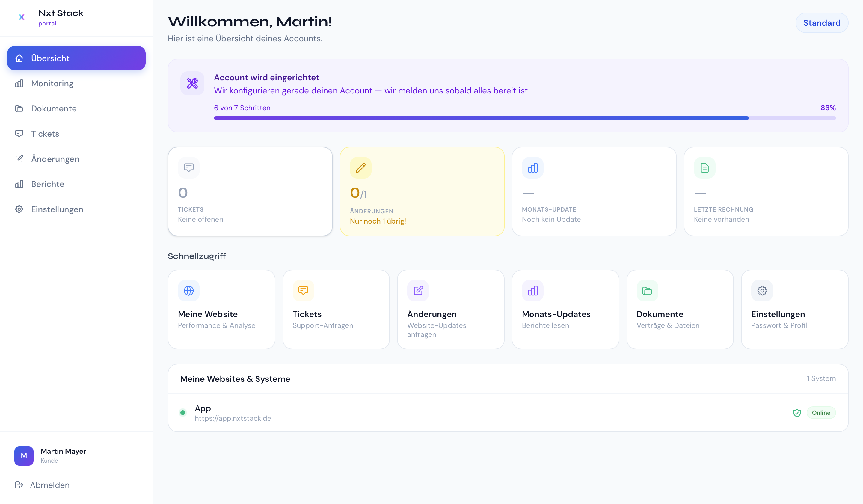Click the green folder icon on Dokumente tile
This screenshot has height=504, width=863.
pyautogui.click(x=647, y=291)
